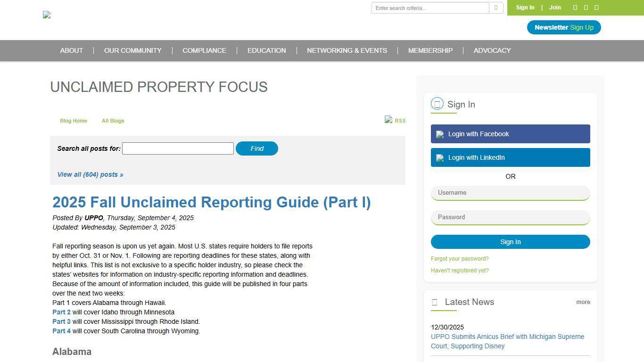Click the search posts input field
The height and width of the screenshot is (362, 644).
(x=178, y=148)
